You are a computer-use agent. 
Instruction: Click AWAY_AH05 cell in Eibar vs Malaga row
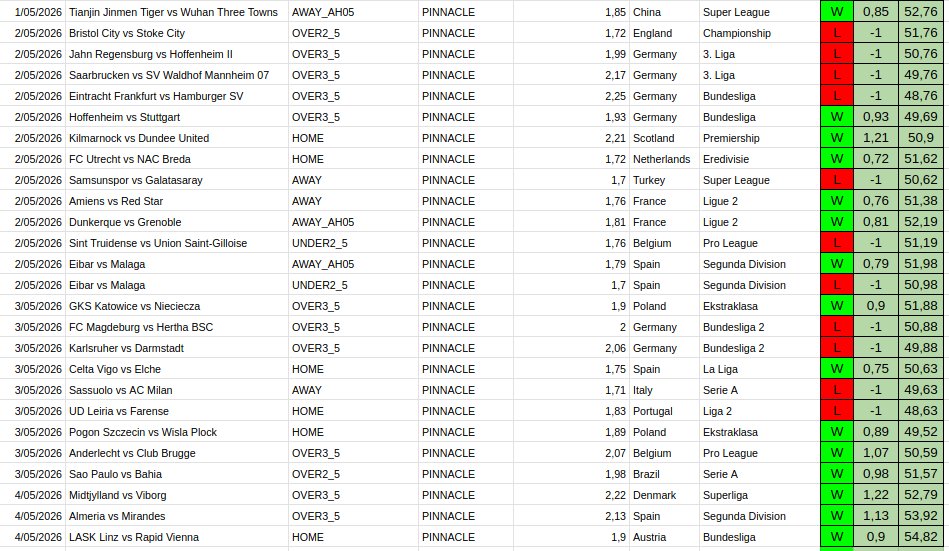point(353,264)
